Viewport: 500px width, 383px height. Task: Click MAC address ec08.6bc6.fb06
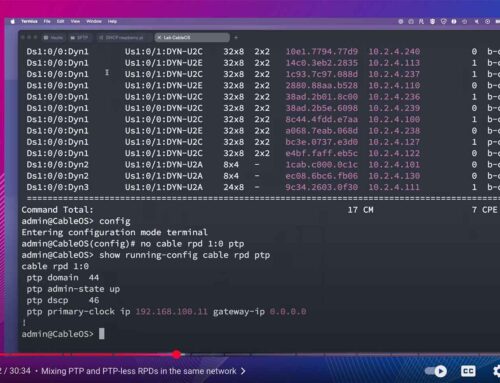tap(322, 176)
